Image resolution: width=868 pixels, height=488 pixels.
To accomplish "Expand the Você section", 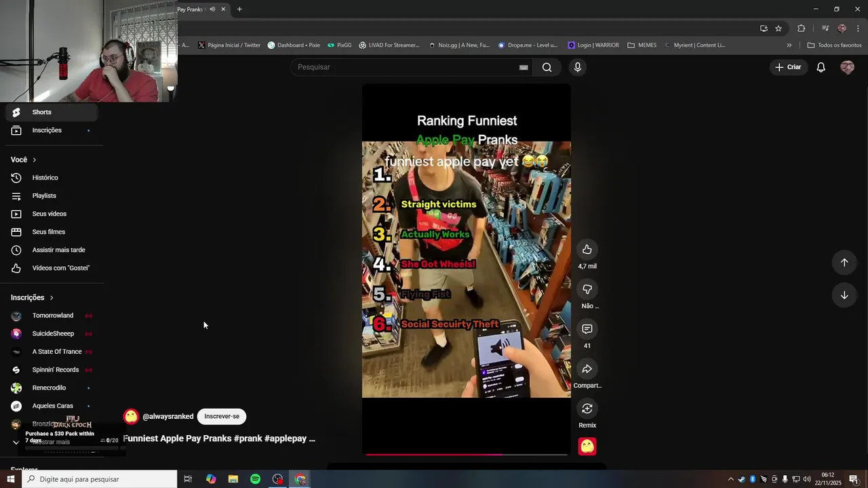I will [x=24, y=160].
